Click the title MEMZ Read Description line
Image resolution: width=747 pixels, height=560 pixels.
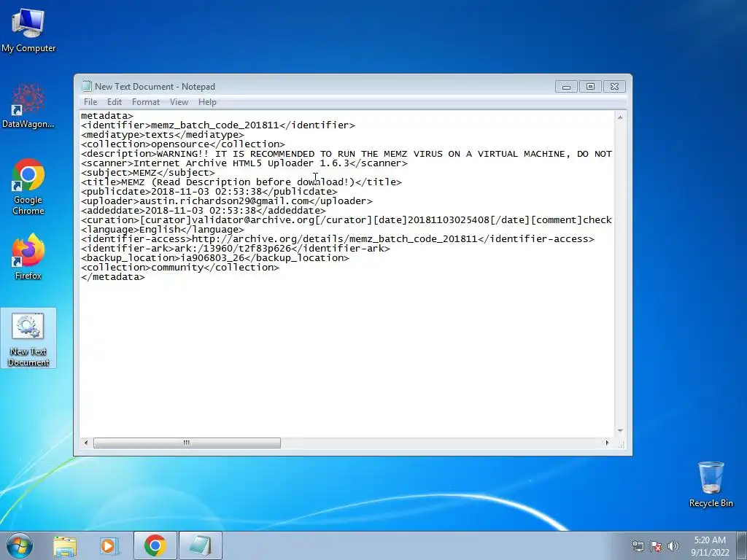pos(241,182)
